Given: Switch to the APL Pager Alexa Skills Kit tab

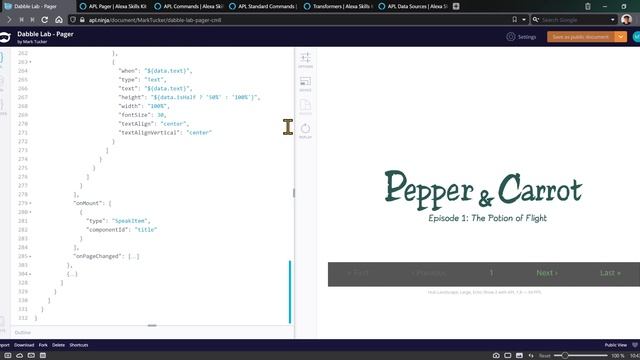Looking at the screenshot, I should pyautogui.click(x=113, y=6).
